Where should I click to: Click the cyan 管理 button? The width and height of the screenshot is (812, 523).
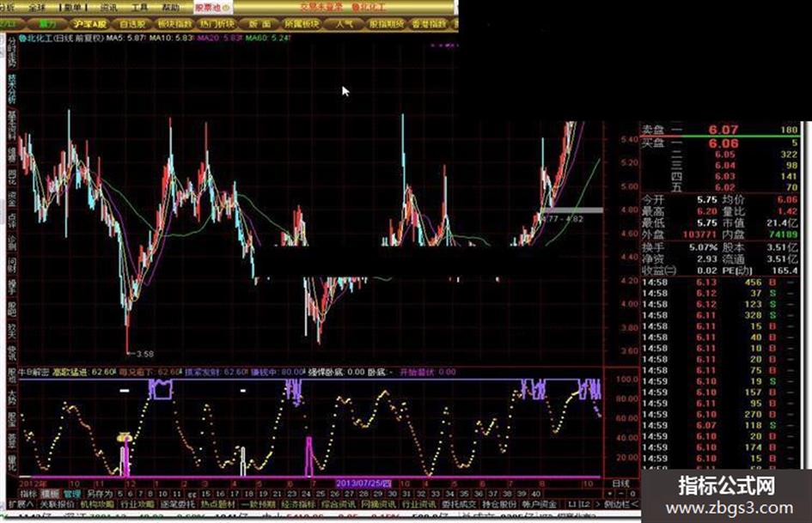tap(72, 494)
